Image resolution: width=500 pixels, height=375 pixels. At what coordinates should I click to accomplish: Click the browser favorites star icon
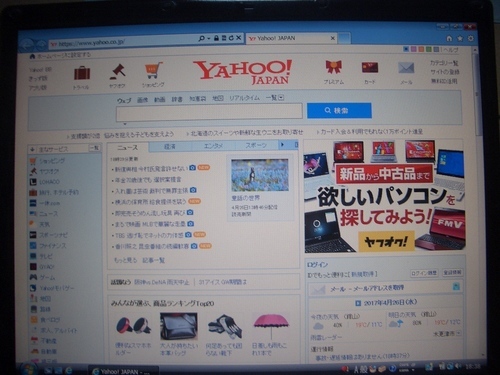[x=460, y=39]
